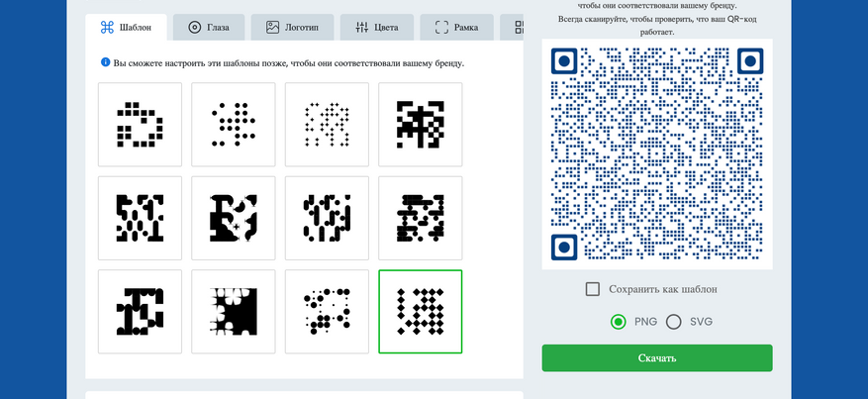Open the Цвета tab
This screenshot has width=868, height=399.
coord(376,28)
